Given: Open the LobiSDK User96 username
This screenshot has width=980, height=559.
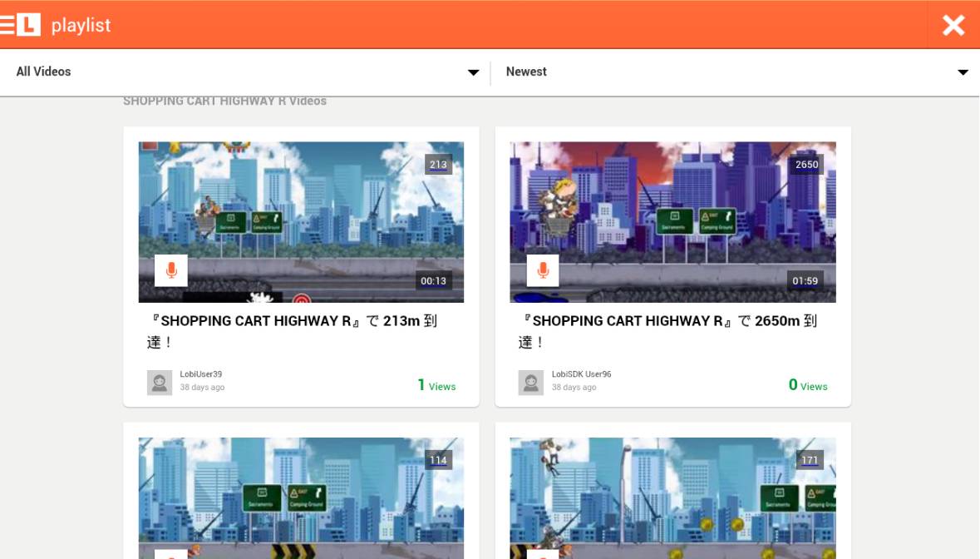Looking at the screenshot, I should [581, 374].
